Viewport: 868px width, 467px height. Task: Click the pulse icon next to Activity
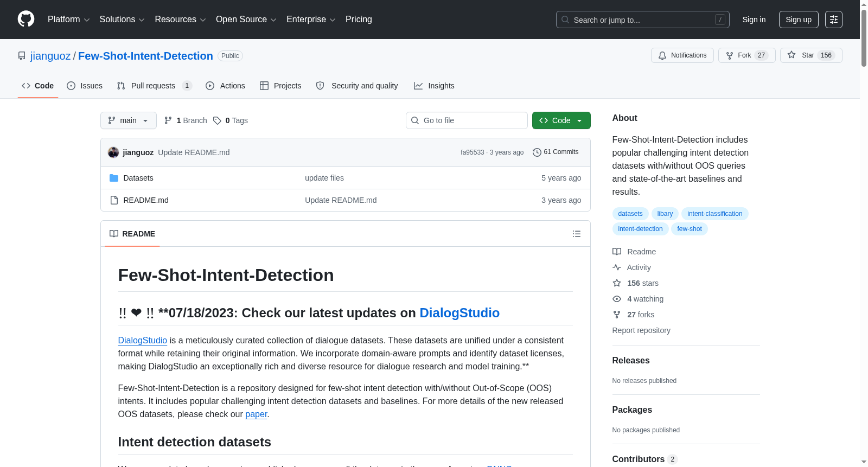617,267
